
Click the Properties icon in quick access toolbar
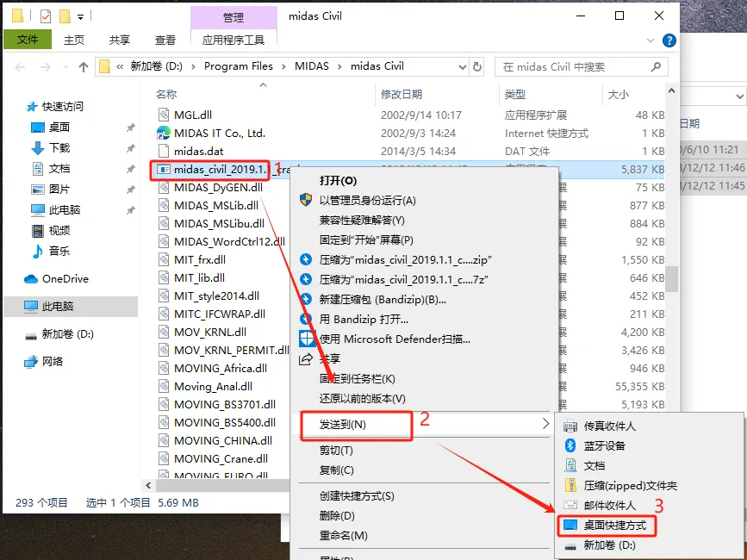[46, 16]
